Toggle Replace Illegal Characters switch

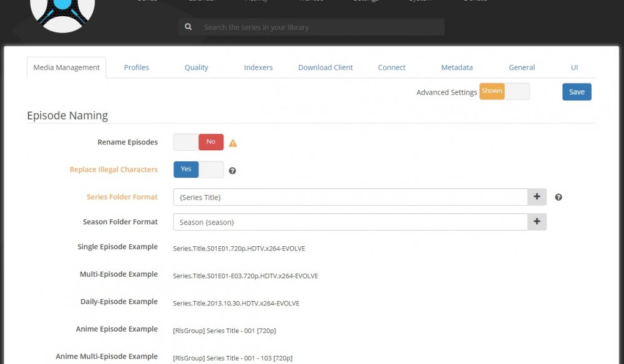(x=198, y=170)
